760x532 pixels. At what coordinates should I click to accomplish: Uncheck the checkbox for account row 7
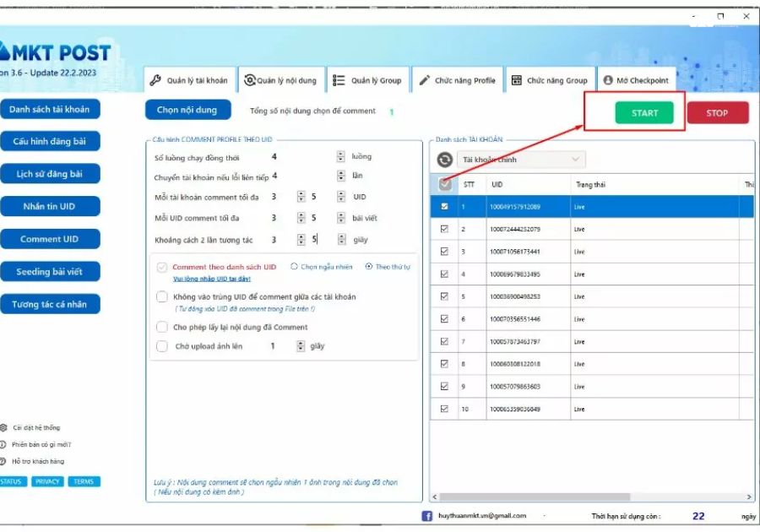[444, 341]
